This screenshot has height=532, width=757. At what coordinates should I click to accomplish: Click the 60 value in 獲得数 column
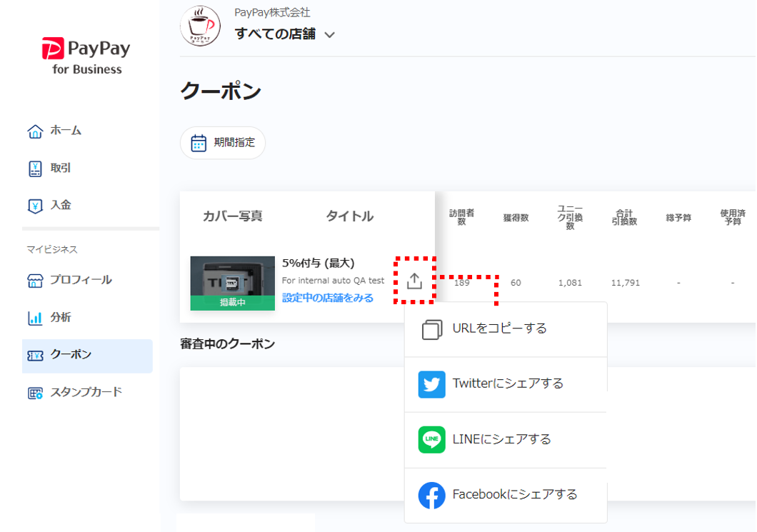coord(516,283)
